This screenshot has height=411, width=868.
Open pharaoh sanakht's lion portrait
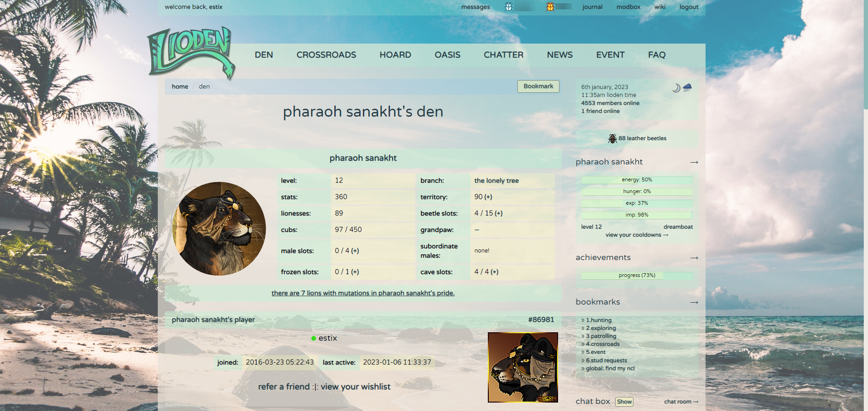(x=219, y=229)
